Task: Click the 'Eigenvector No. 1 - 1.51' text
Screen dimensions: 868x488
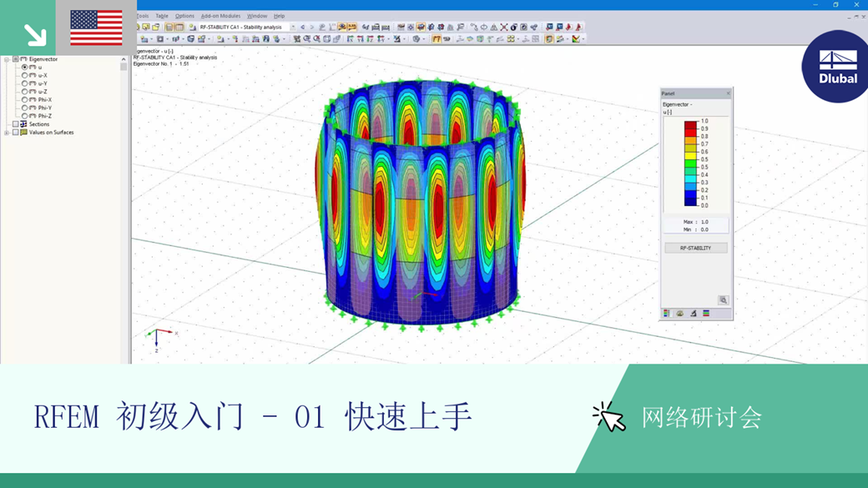Action: tap(161, 64)
